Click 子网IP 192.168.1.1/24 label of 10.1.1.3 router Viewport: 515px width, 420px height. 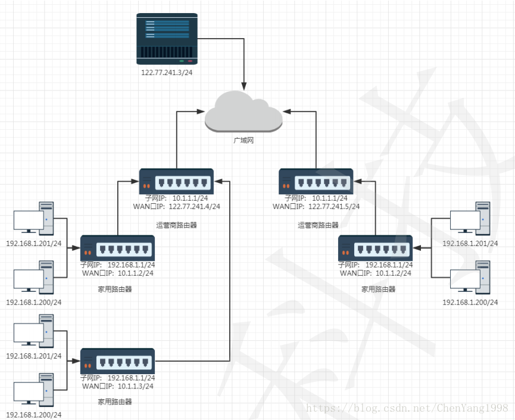117,378
